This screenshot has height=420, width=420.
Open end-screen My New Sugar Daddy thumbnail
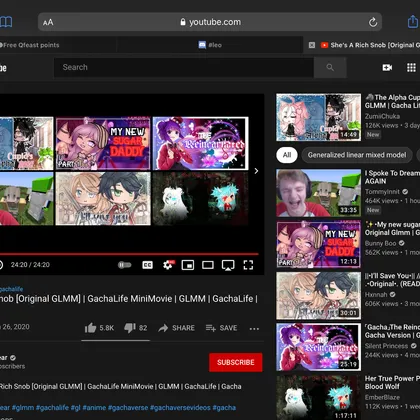[103, 143]
